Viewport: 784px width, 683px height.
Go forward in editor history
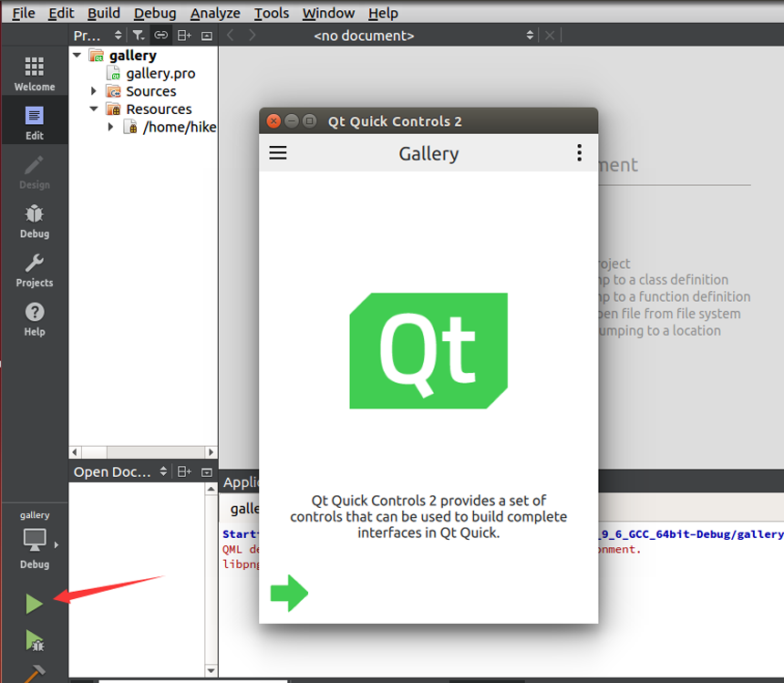[x=252, y=36]
